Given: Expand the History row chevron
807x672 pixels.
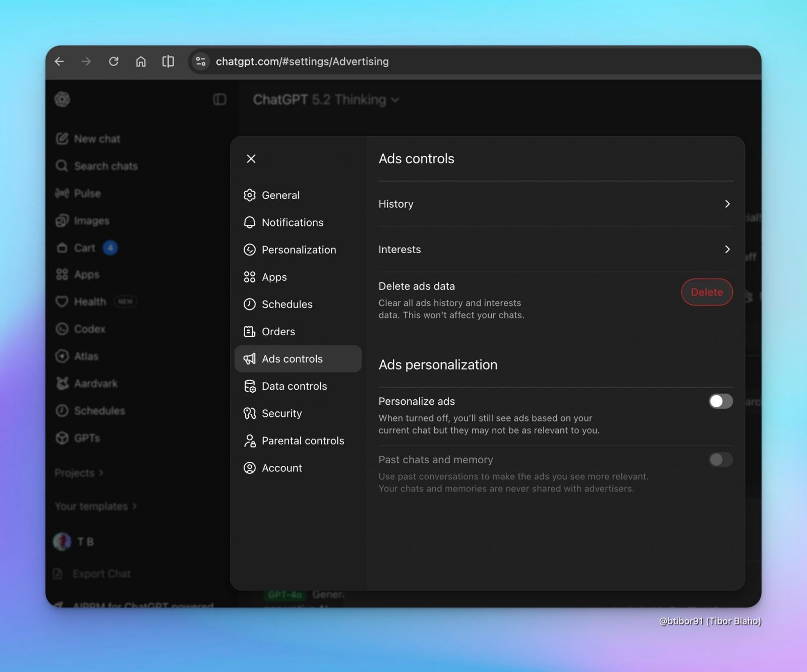Looking at the screenshot, I should coord(727,204).
